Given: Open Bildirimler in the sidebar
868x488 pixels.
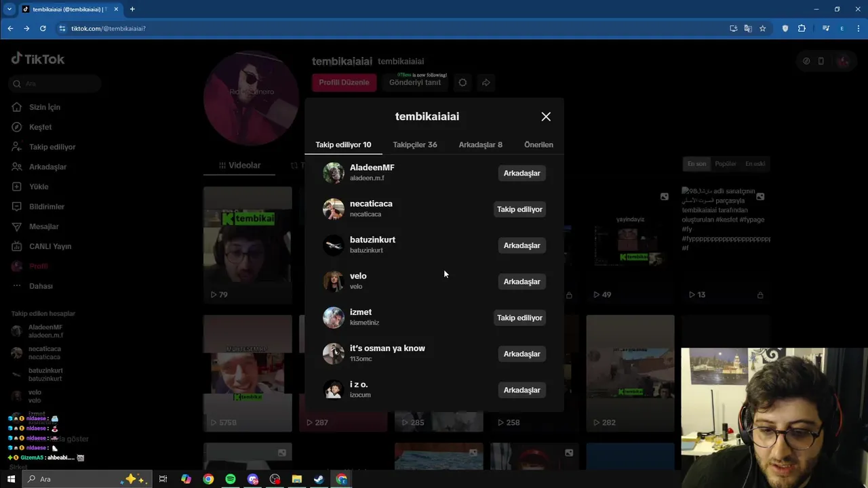Looking at the screenshot, I should tap(47, 206).
